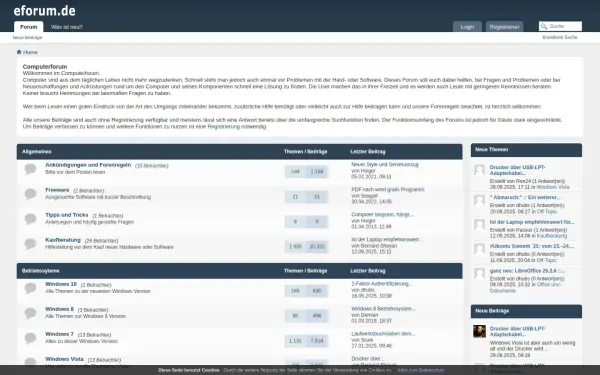The height and width of the screenshot is (375, 600).
Task: Open the Windows 10 forum
Action: point(61,284)
